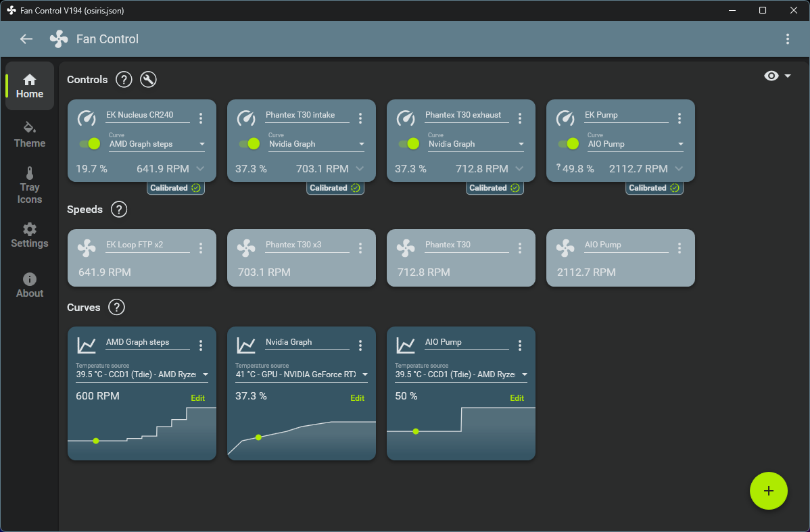Open three-dot menu on AIO Pump speed card
810x532 pixels.
tap(680, 248)
